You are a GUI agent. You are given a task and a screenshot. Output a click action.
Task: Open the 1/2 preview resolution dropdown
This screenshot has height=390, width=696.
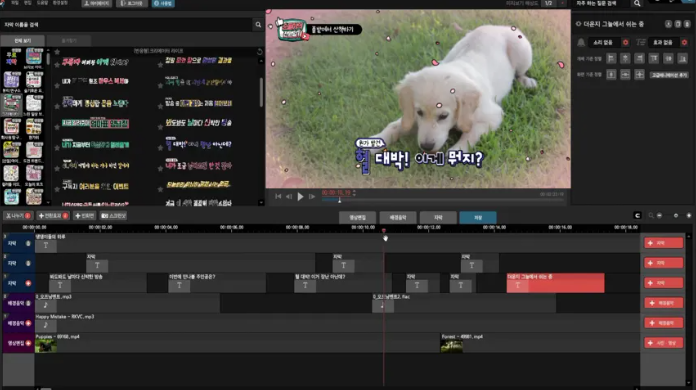[x=554, y=3]
